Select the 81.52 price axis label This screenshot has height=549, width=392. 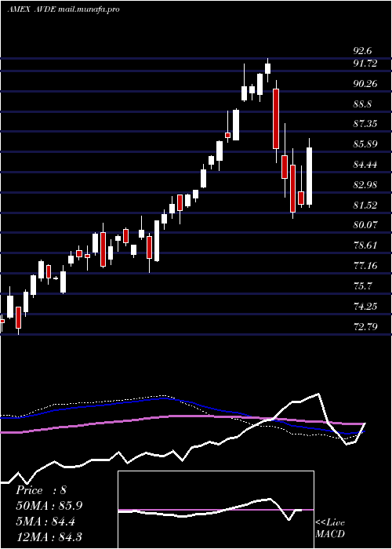365,205
